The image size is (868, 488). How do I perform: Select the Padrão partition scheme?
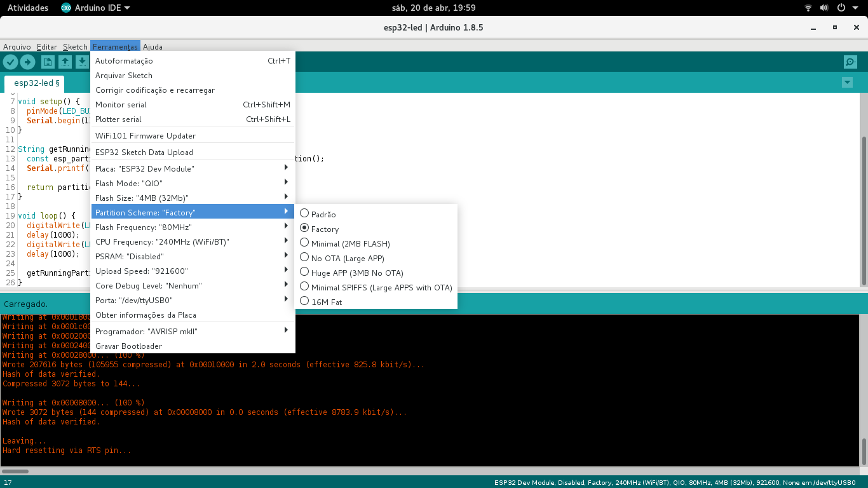(x=376, y=215)
